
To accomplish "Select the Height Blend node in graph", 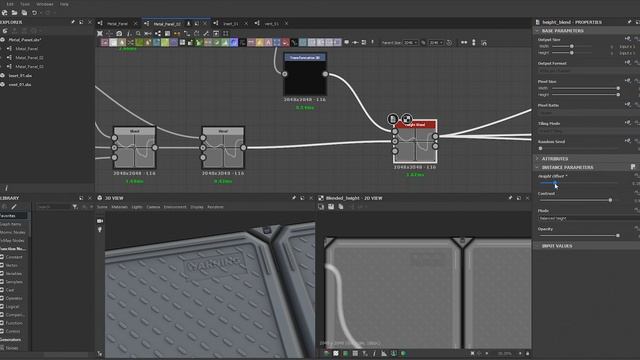I will (415, 142).
